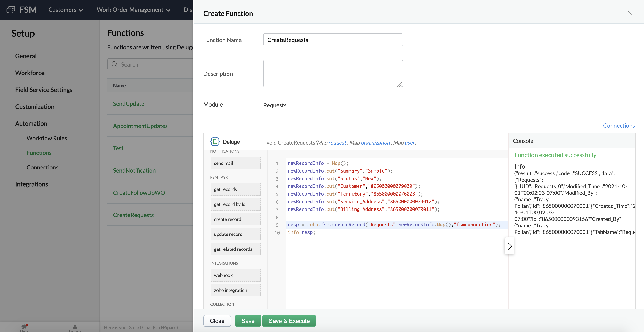Image resolution: width=644 pixels, height=332 pixels.
Task: Open the Customization setup section
Action: 35,107
